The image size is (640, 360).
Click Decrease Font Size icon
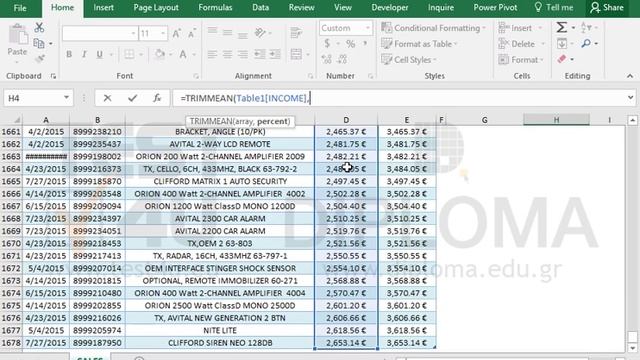pos(191,33)
